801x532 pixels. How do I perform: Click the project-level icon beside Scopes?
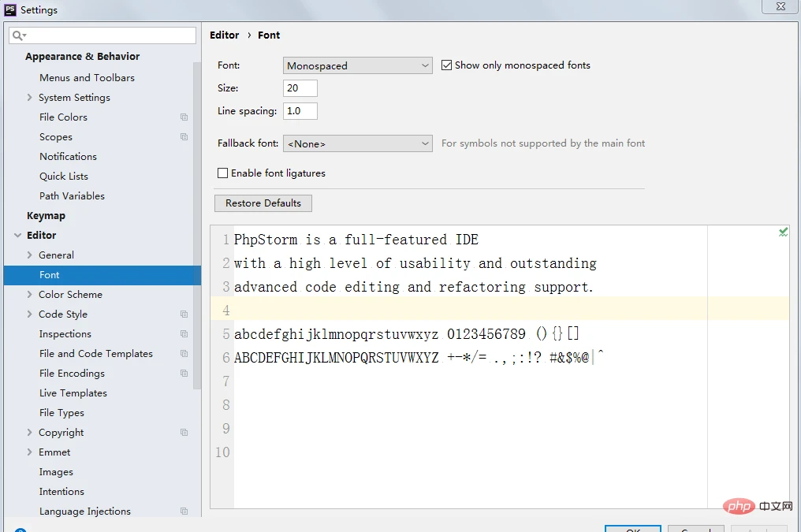click(184, 137)
